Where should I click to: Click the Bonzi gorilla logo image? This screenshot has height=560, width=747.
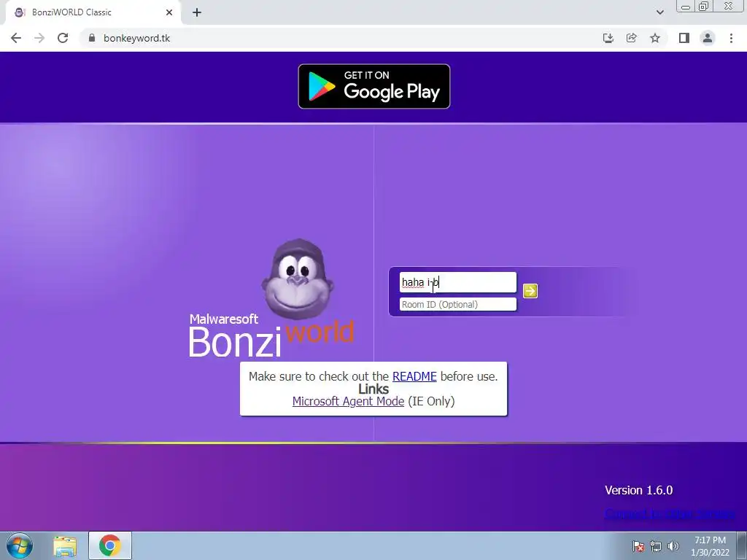coord(298,279)
